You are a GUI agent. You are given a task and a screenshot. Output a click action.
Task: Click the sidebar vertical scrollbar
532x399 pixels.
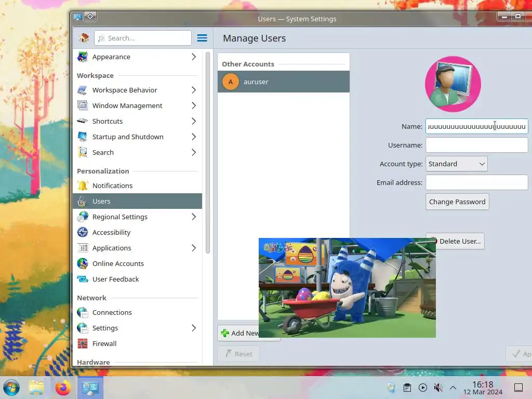pyautogui.click(x=208, y=153)
